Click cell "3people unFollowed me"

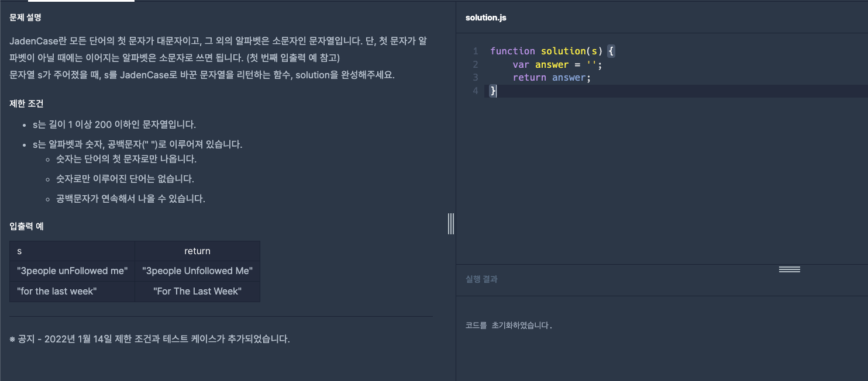click(73, 271)
